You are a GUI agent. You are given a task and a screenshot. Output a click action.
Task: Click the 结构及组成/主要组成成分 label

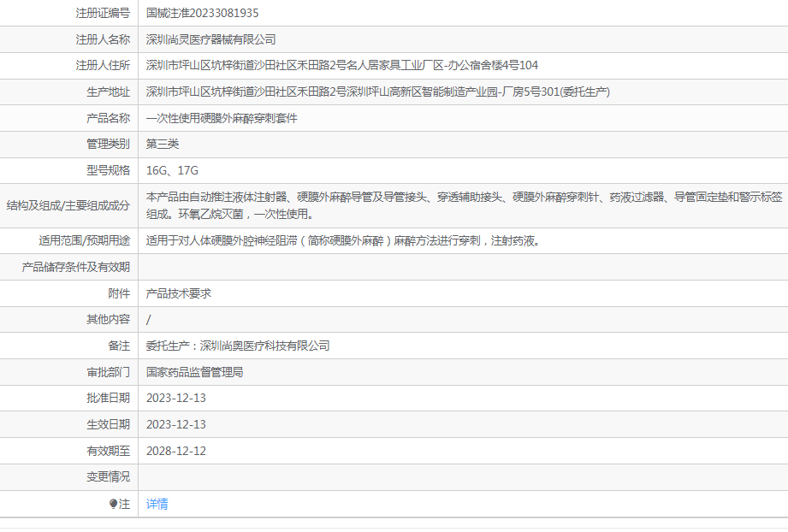(x=68, y=205)
